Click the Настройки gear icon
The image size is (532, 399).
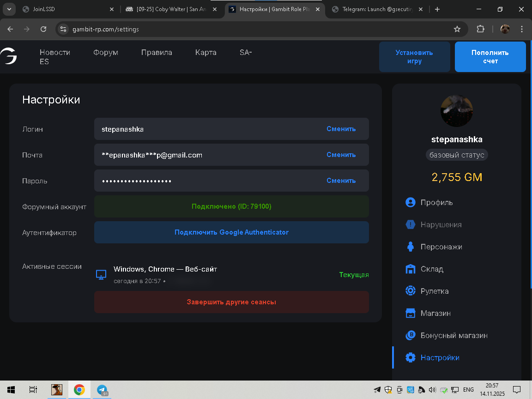point(410,357)
